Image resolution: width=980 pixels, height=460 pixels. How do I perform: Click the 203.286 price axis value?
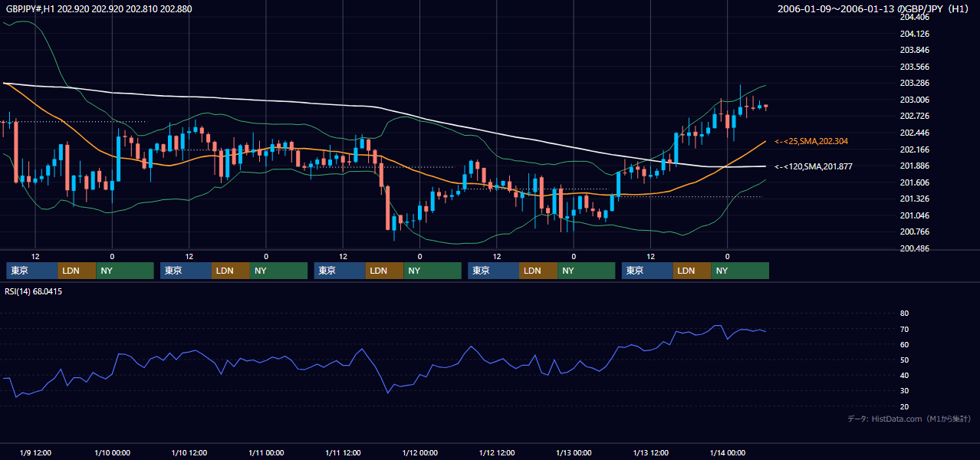click(x=914, y=84)
